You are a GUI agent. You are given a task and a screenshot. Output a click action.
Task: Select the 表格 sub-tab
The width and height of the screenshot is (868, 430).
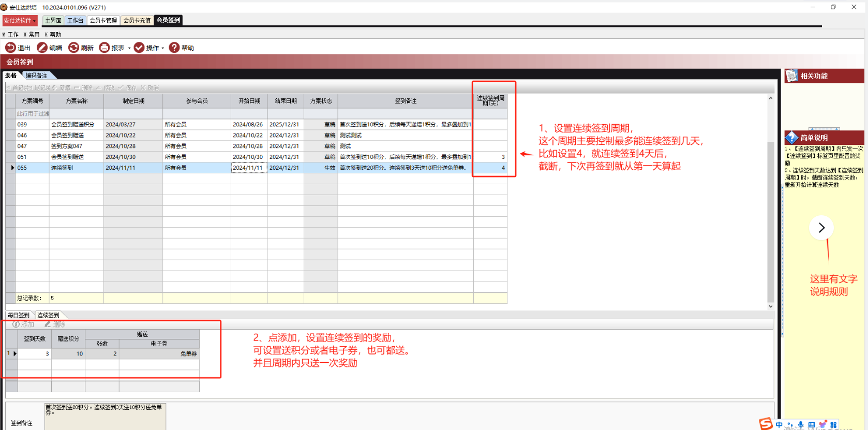[x=11, y=76]
